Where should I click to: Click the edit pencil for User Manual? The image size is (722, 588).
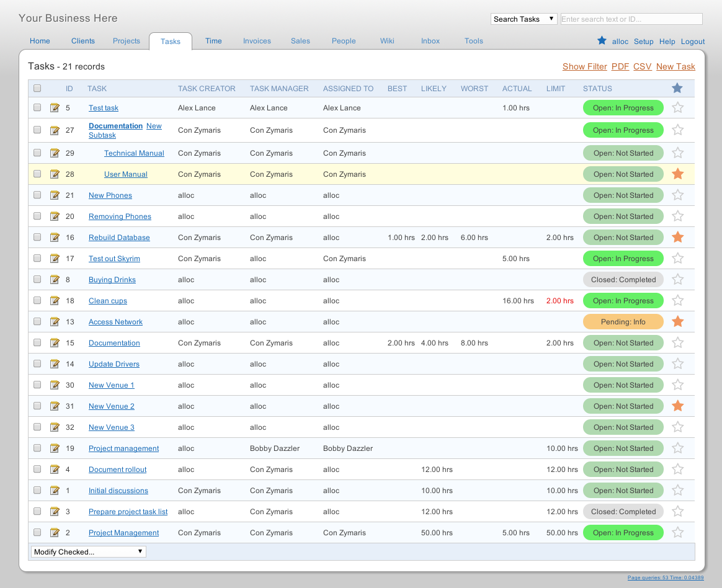coord(55,174)
